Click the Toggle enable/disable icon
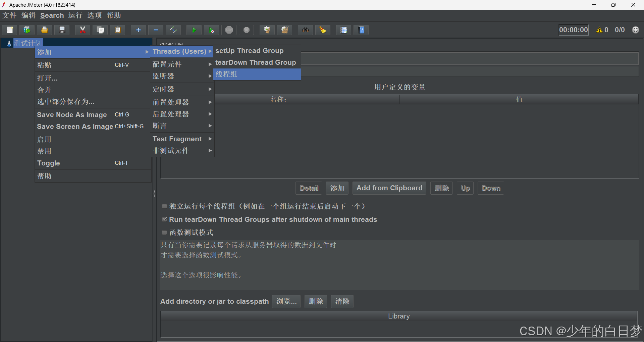This screenshot has height=342, width=644. [x=173, y=30]
